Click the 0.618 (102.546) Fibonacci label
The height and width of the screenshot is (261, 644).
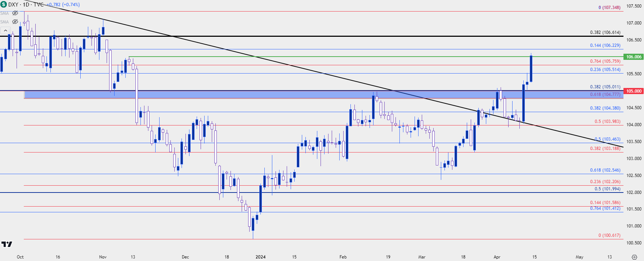(605, 170)
